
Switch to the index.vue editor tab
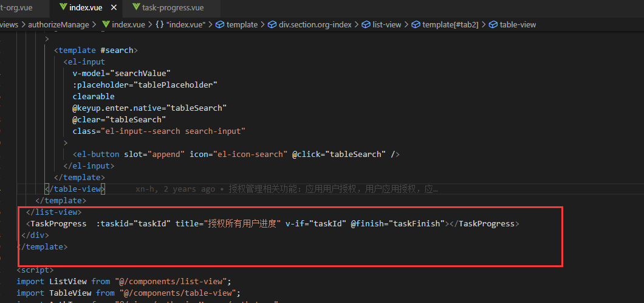click(86, 7)
